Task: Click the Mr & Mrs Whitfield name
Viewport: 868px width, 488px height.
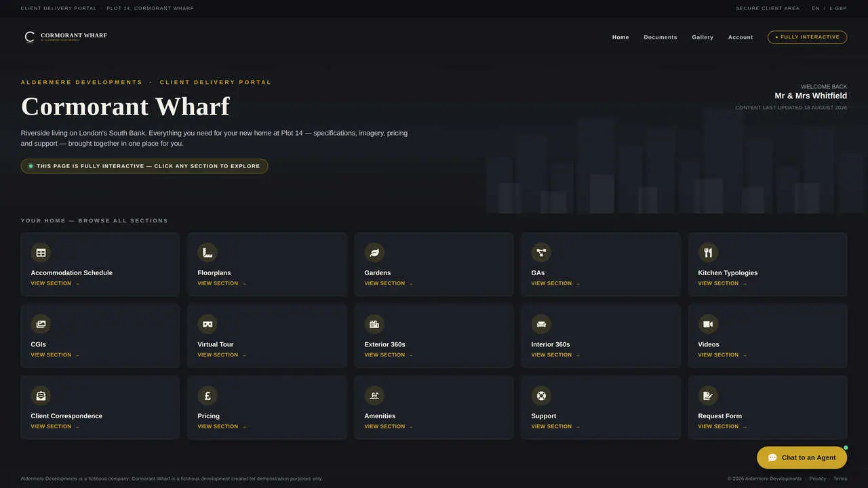Action: click(x=811, y=96)
